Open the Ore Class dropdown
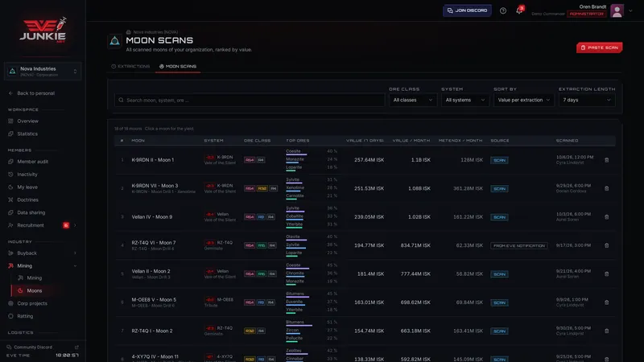644x362 pixels. pyautogui.click(x=413, y=100)
